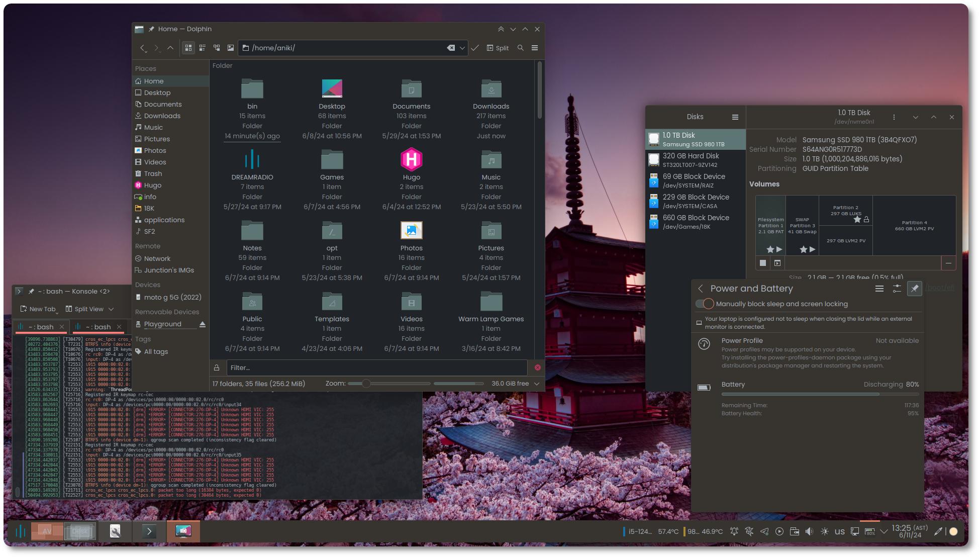Screen dimensions: 980x558
Task: Open application launcher in taskbar
Action: tap(21, 531)
